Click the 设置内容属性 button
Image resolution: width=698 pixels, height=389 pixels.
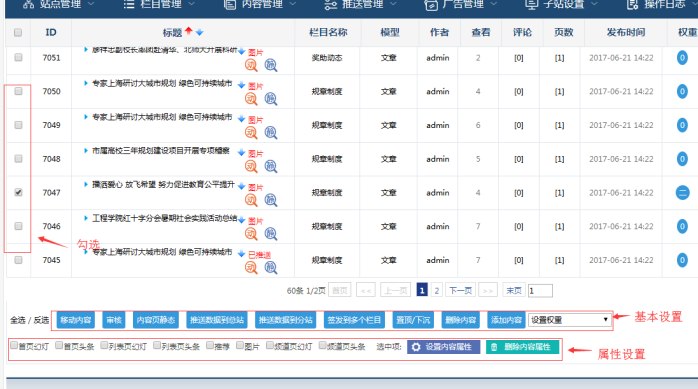click(x=443, y=347)
